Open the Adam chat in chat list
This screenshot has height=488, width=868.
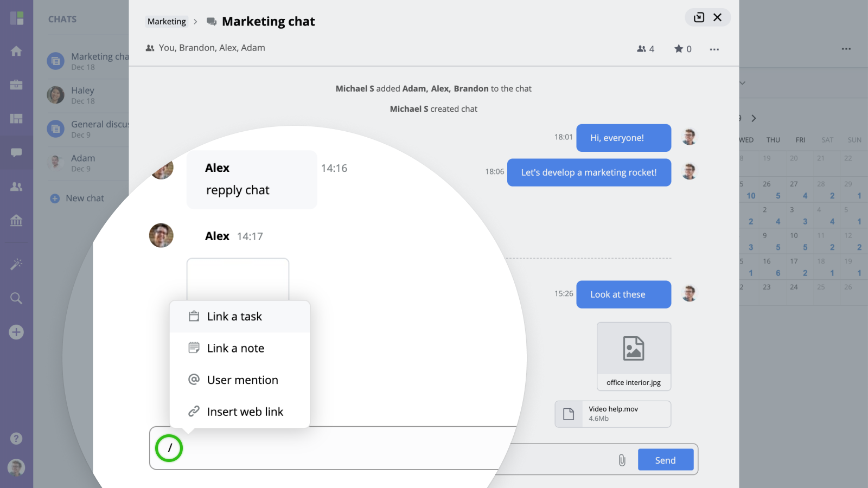tap(88, 163)
